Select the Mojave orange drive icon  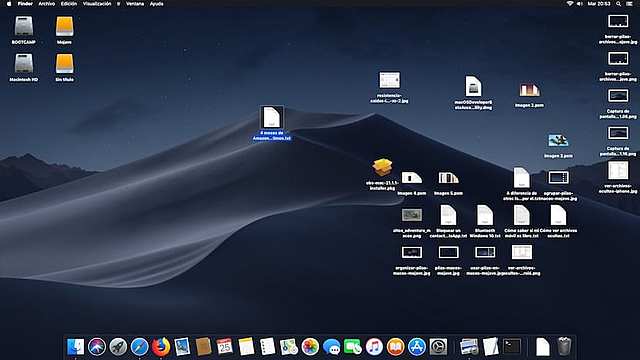64,27
